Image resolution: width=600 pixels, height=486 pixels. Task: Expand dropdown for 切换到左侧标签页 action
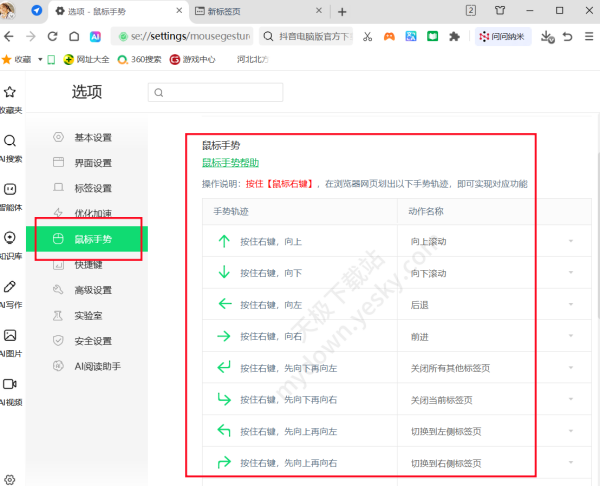(x=571, y=432)
